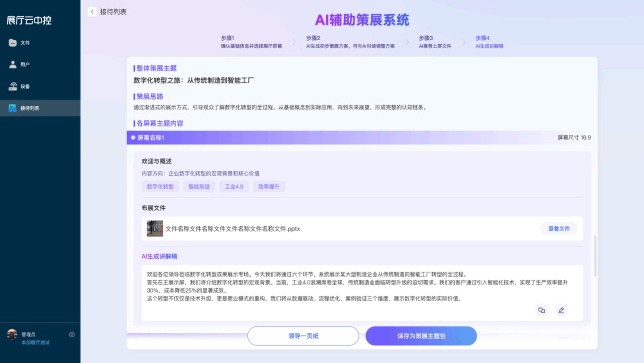
Task: Click the 接待列表 breadcrumb text at the top
Action: (113, 12)
